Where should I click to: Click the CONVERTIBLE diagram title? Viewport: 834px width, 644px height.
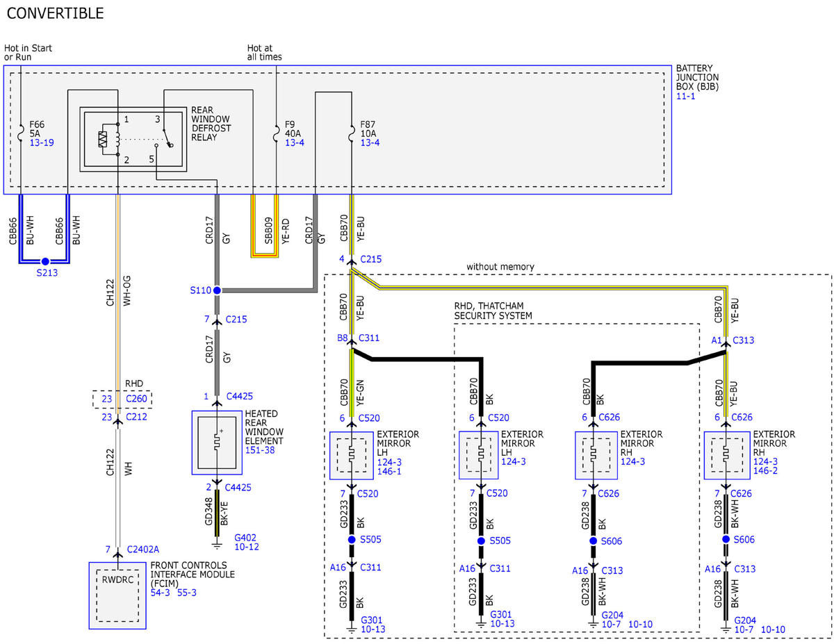pyautogui.click(x=56, y=13)
